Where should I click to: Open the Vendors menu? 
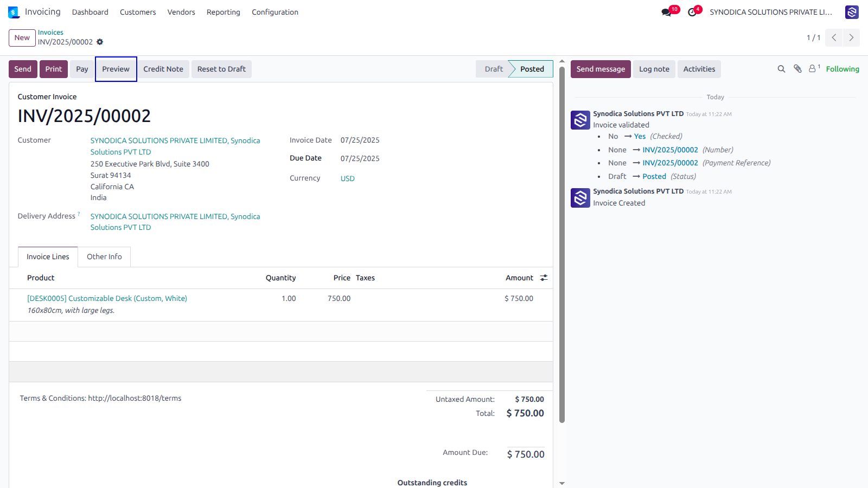[x=181, y=12]
